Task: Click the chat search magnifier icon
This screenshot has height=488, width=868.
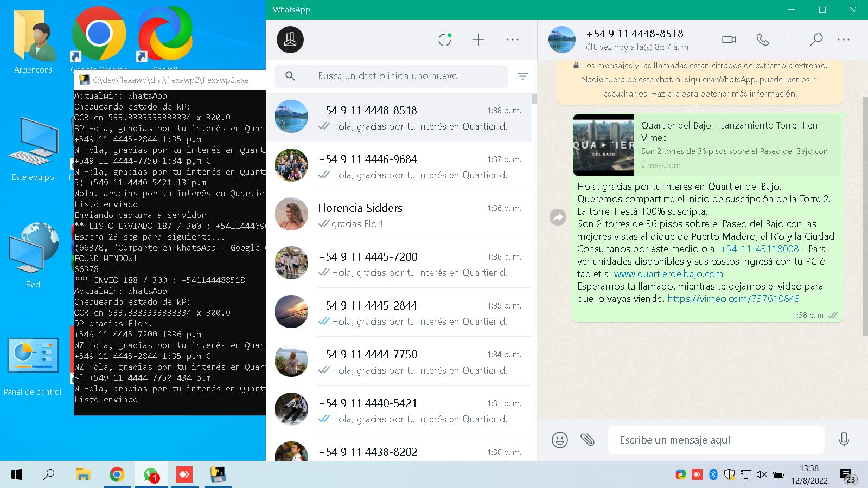Action: tap(290, 76)
